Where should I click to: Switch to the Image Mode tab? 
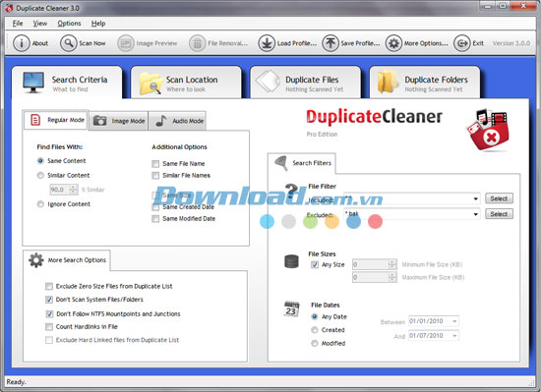click(x=119, y=121)
